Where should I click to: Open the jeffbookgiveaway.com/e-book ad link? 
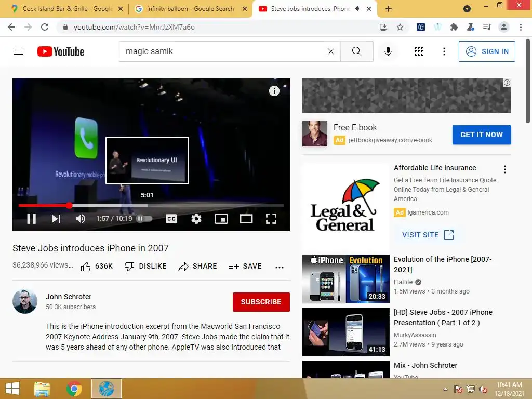[390, 140]
